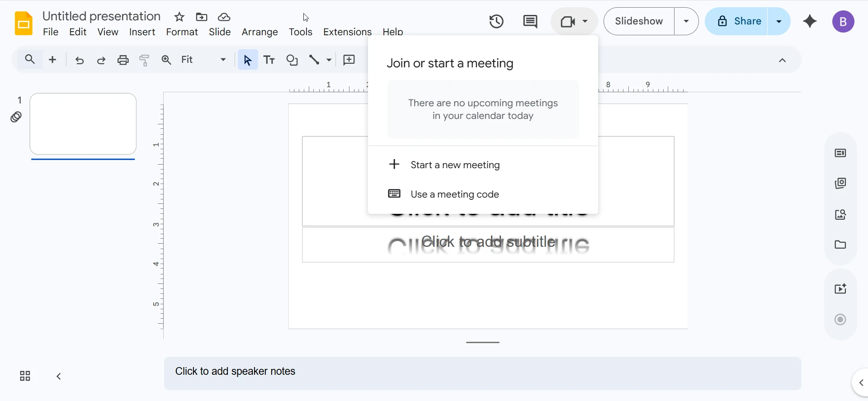Open grid view of slides
This screenshot has height=401, width=868.
(x=25, y=376)
